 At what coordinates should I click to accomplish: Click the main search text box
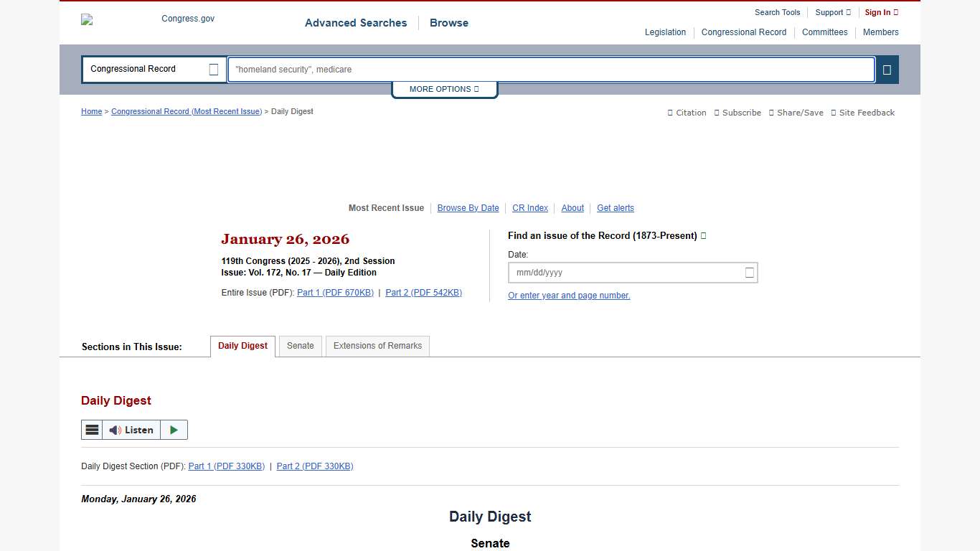550,70
